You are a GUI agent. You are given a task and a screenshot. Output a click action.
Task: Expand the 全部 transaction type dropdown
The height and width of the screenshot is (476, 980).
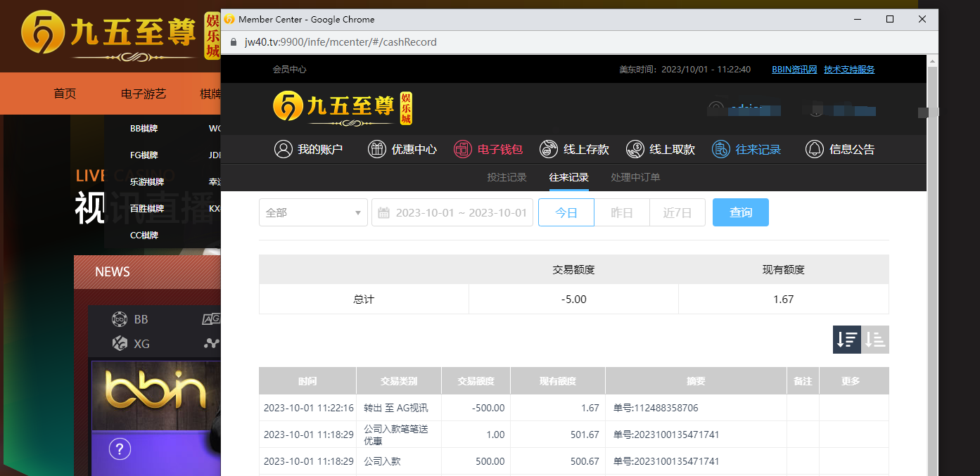tap(313, 212)
